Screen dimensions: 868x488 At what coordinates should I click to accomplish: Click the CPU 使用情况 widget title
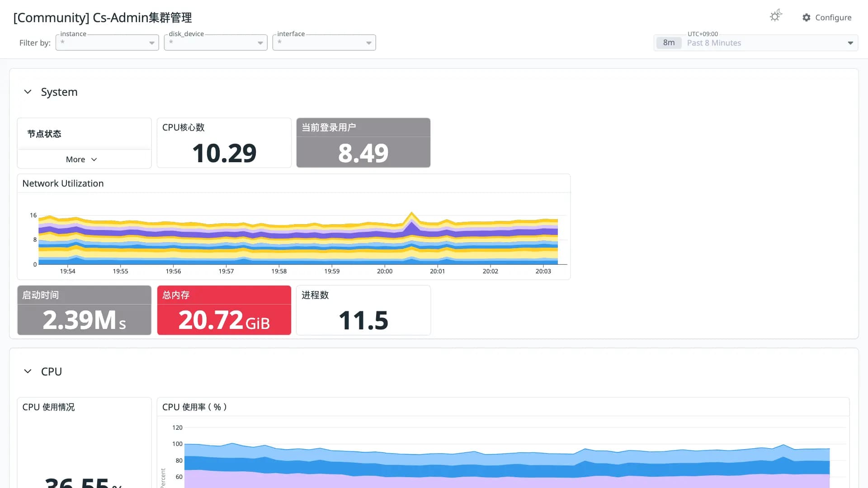48,407
